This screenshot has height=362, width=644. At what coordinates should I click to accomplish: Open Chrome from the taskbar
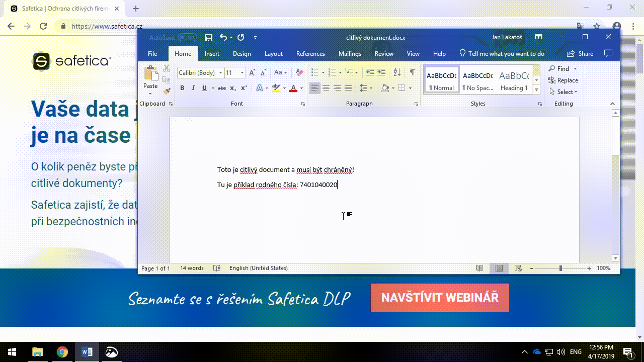coord(62,352)
